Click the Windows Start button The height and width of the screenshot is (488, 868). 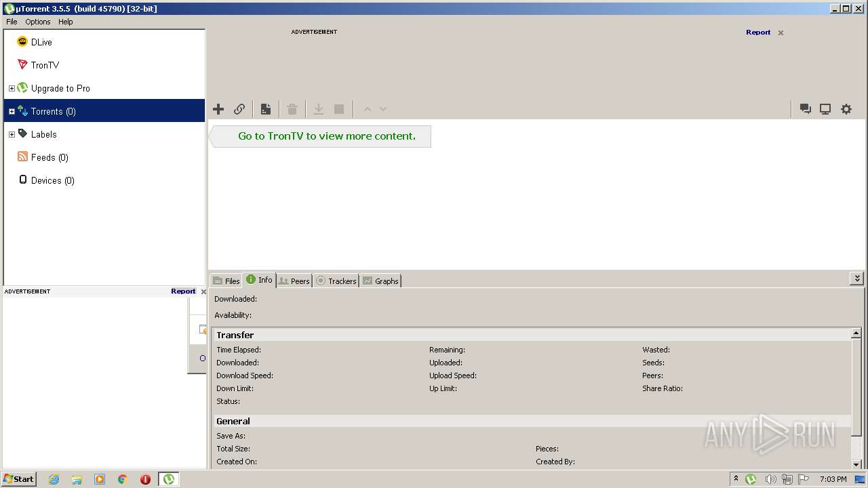[x=19, y=479]
